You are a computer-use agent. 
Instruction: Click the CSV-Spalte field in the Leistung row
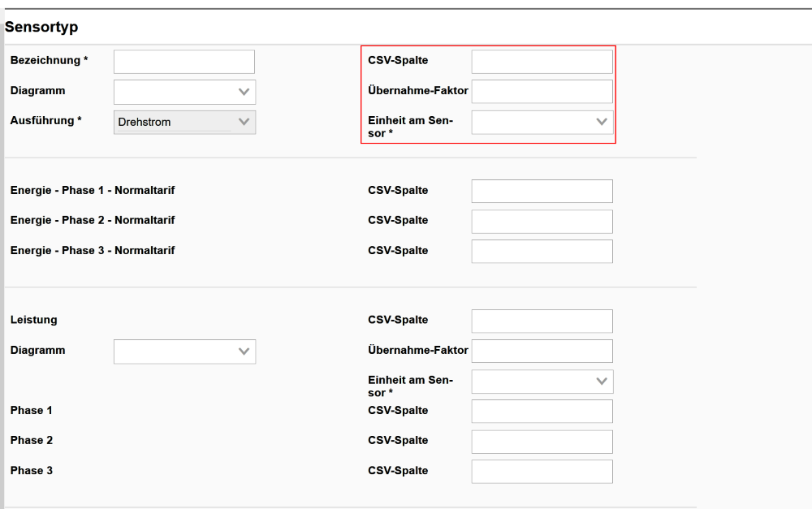[542, 321]
